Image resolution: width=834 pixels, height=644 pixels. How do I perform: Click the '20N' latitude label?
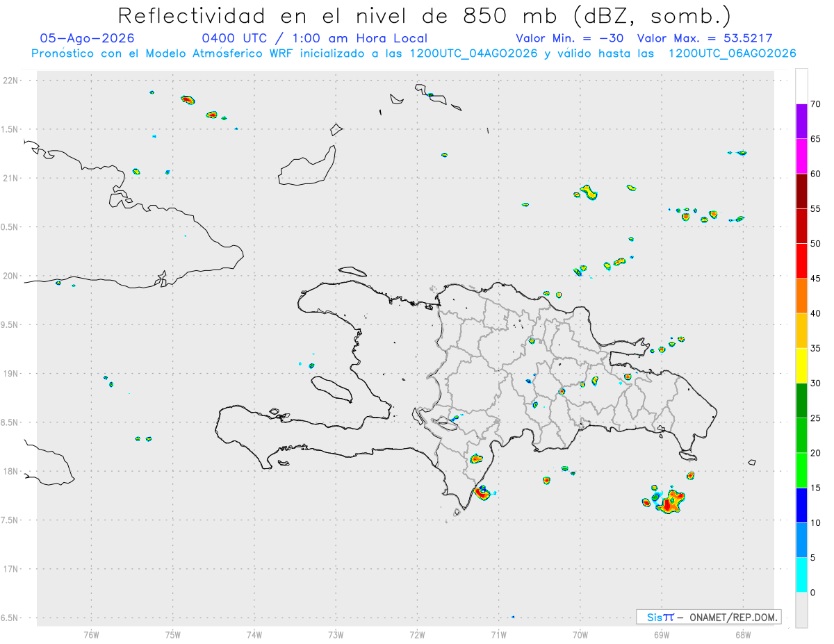pyautogui.click(x=12, y=276)
